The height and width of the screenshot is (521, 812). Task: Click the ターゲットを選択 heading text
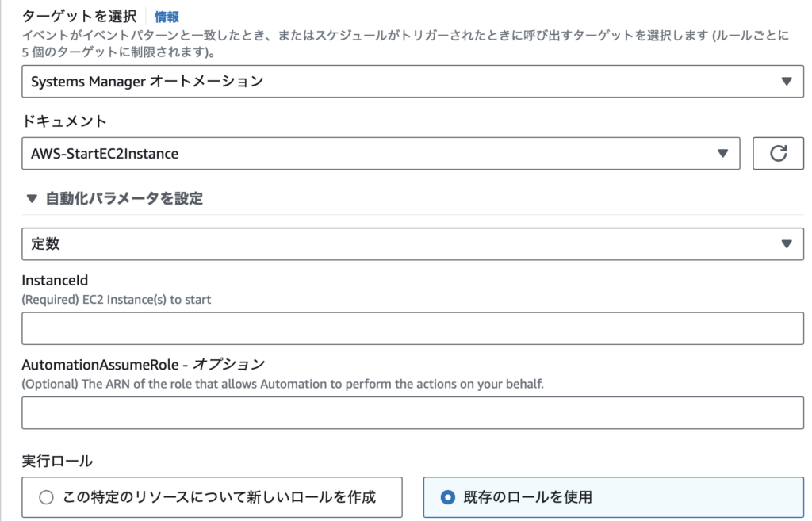click(79, 16)
